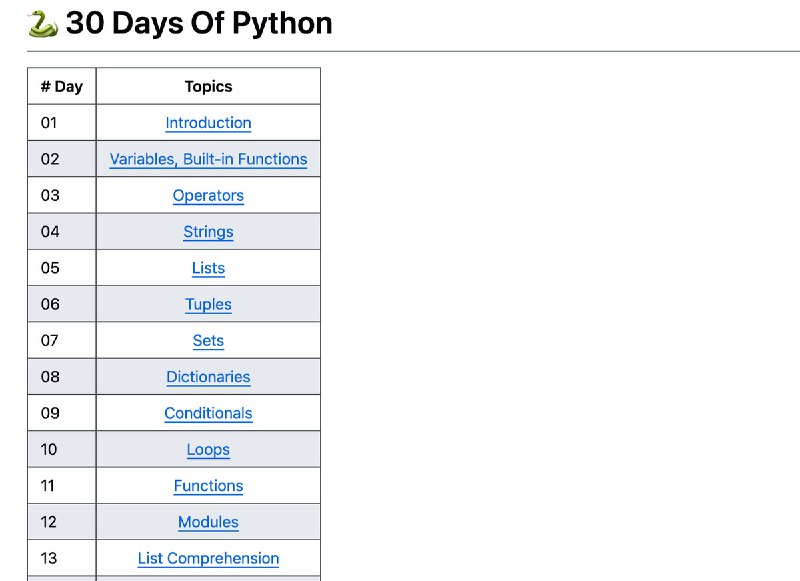Image resolution: width=800 pixels, height=581 pixels.
Task: Select day number 02 cell
Action: click(62, 159)
